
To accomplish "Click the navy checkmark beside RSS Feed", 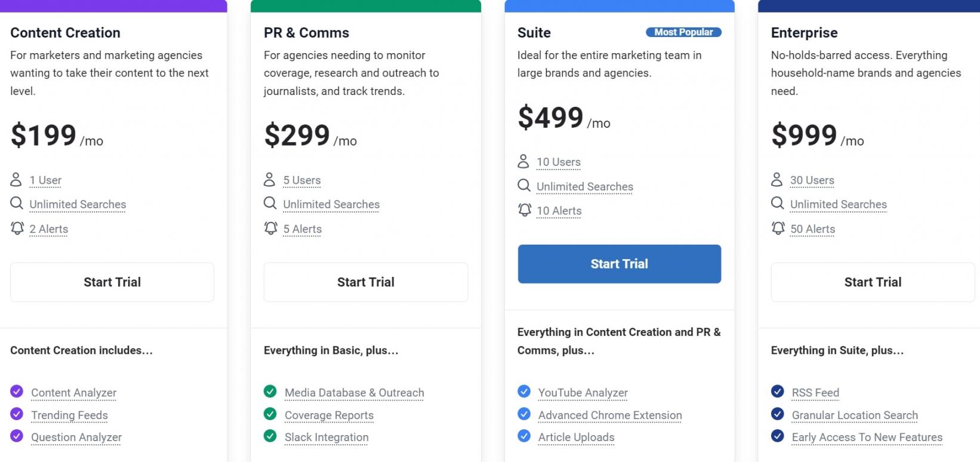I will (x=777, y=392).
